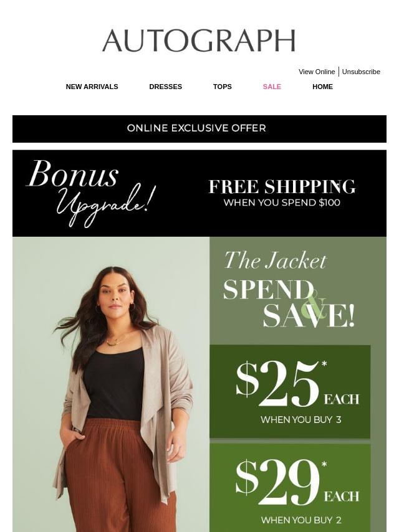Select the pink SALE menu item

coord(272,87)
